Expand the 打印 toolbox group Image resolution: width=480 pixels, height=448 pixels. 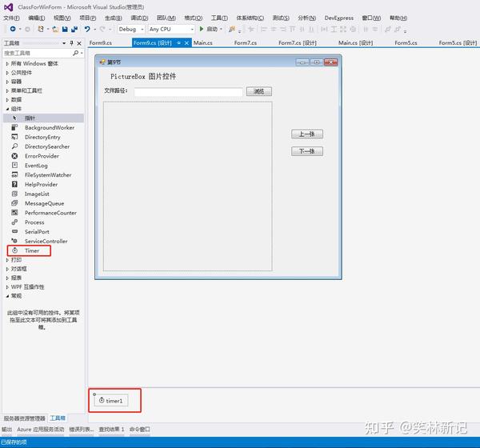[x=7, y=260]
